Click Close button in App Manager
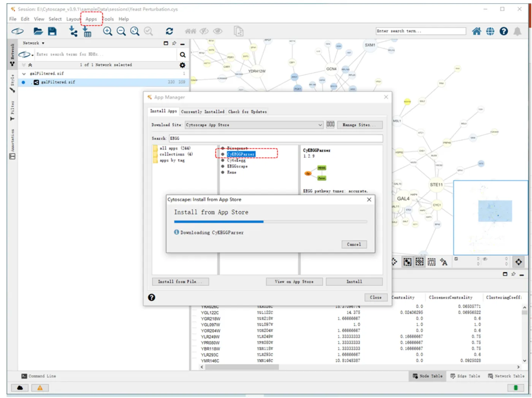Screen dimensions: 532x398 coord(376,298)
